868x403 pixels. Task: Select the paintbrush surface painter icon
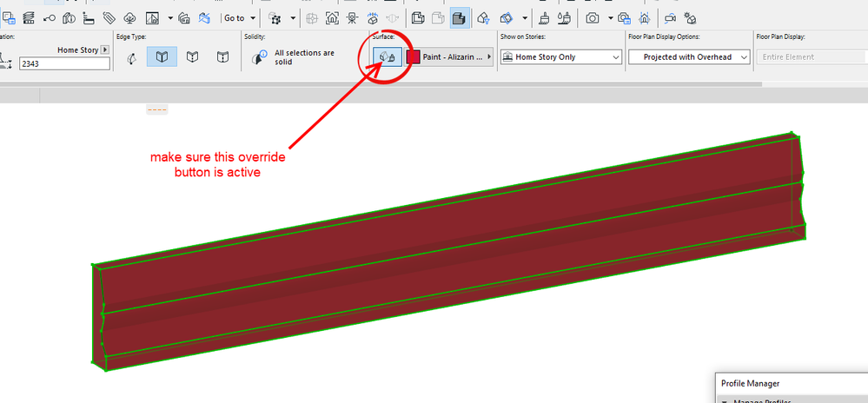tap(545, 18)
